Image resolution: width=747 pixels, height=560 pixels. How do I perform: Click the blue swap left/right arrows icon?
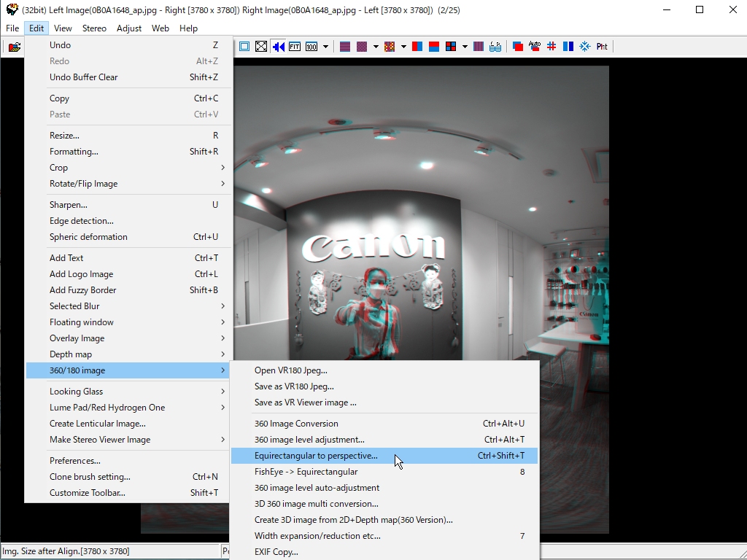point(278,46)
